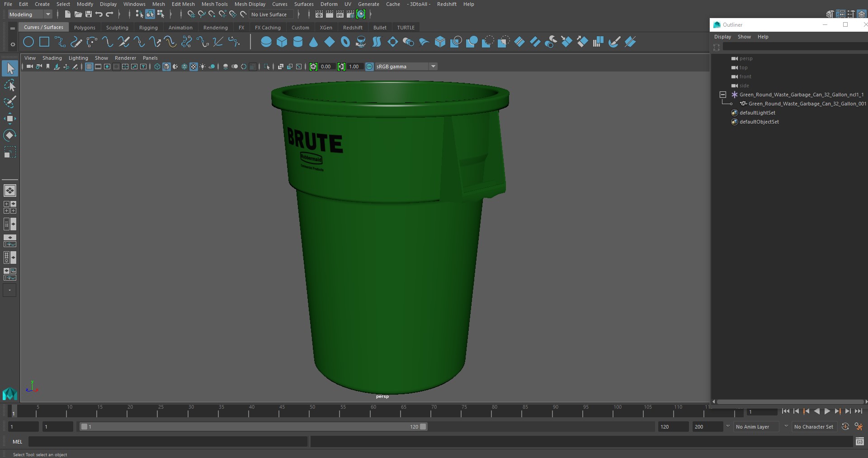
Task: Click the Save Scene disk icon
Action: (89, 14)
